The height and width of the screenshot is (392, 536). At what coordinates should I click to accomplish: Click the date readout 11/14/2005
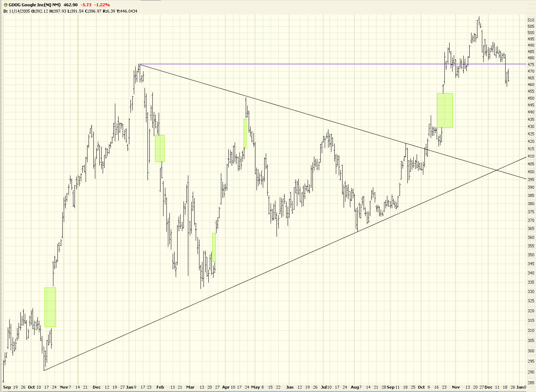point(20,11)
